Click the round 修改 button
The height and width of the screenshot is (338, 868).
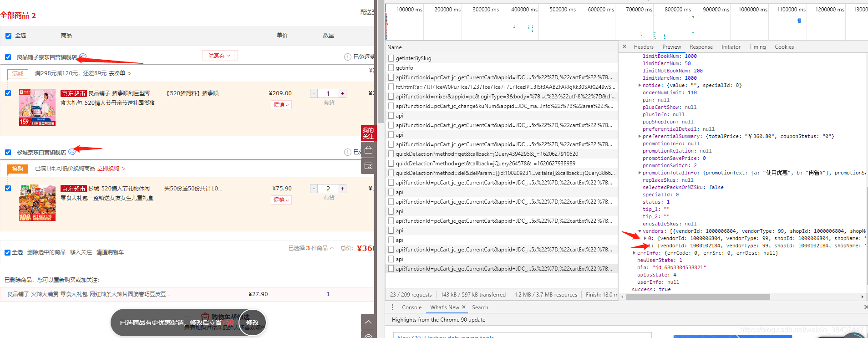coord(252,323)
